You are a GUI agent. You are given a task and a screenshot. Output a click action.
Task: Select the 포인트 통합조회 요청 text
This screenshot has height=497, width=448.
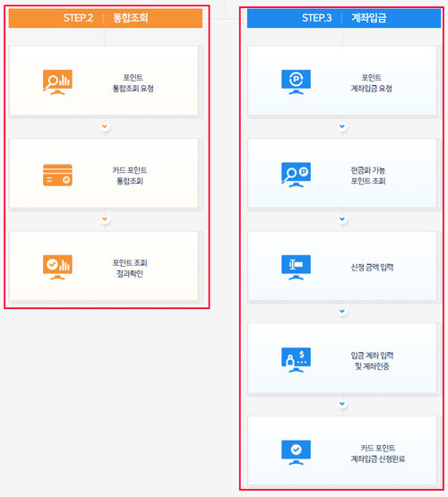tap(134, 83)
